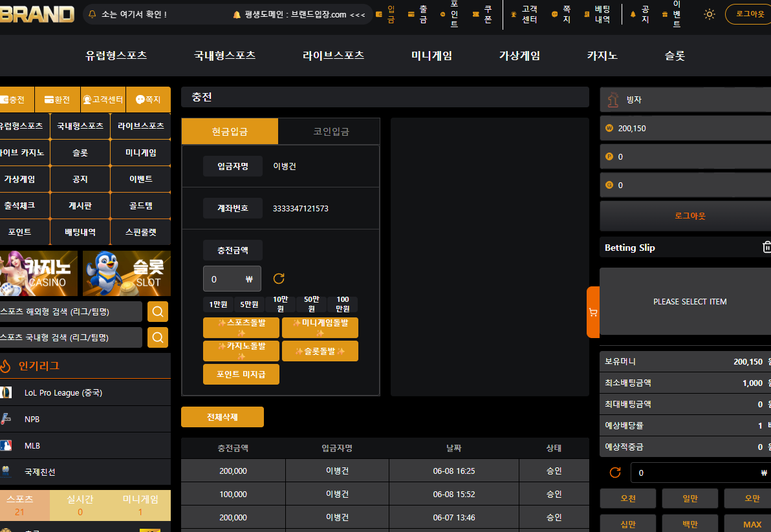Select the 현금입금 tab
This screenshot has height=532, width=771.
point(230,131)
